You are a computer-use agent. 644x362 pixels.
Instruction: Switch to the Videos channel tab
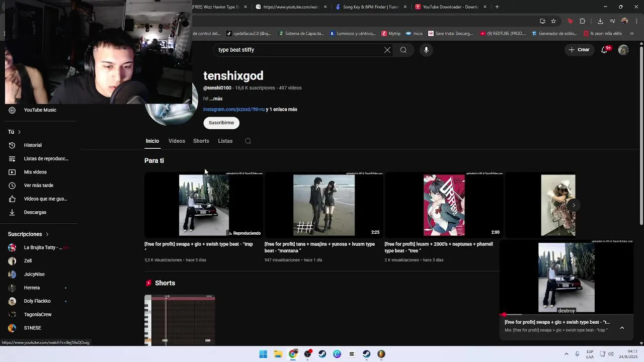click(x=177, y=141)
